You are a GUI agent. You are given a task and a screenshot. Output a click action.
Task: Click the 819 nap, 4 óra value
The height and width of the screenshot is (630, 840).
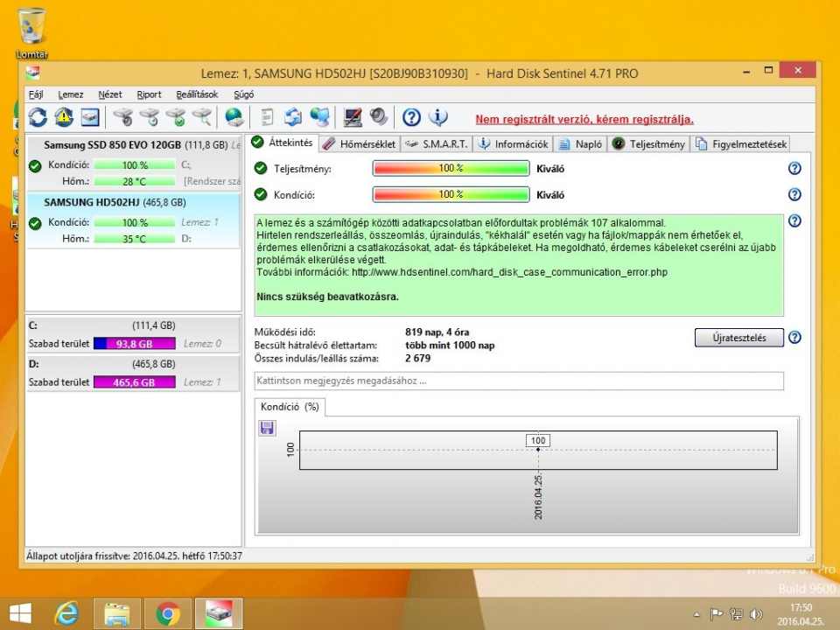point(437,332)
